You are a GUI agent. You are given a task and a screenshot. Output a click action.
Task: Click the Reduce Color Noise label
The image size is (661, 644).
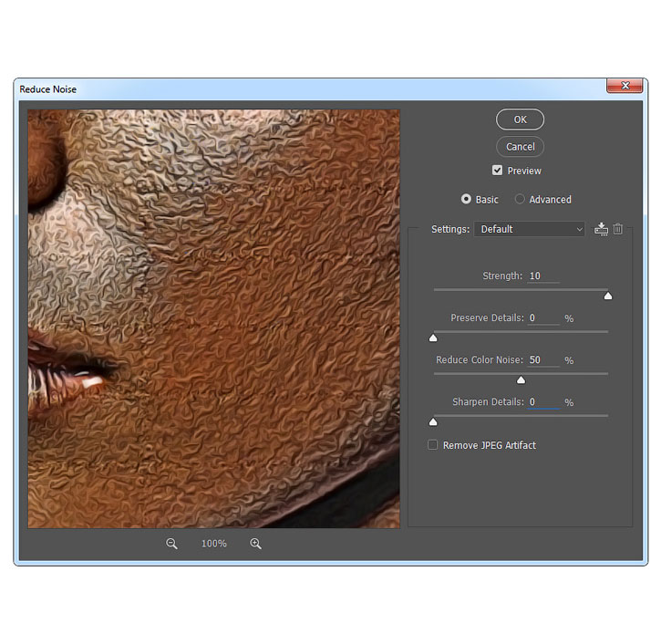point(480,359)
